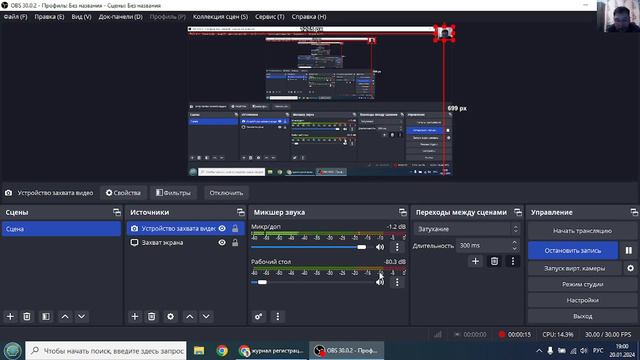Image resolution: width=640 pixels, height=360 pixels.
Task: Open the Затухание transition dropdown
Action: tap(467, 229)
